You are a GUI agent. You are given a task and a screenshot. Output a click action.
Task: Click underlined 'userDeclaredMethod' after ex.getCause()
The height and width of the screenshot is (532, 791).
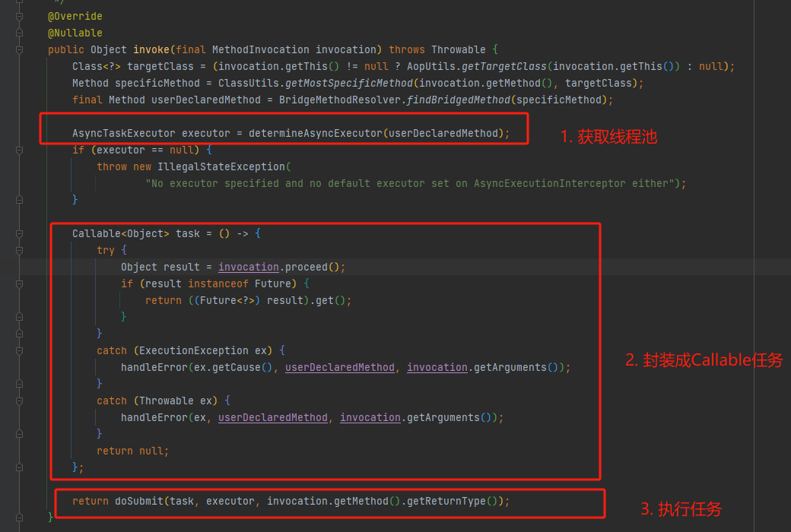click(340, 368)
